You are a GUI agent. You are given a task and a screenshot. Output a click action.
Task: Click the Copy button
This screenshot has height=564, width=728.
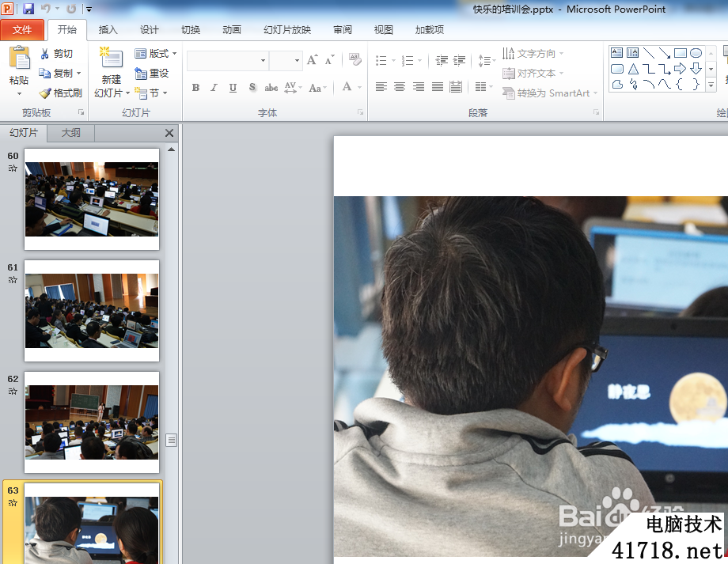[x=55, y=74]
